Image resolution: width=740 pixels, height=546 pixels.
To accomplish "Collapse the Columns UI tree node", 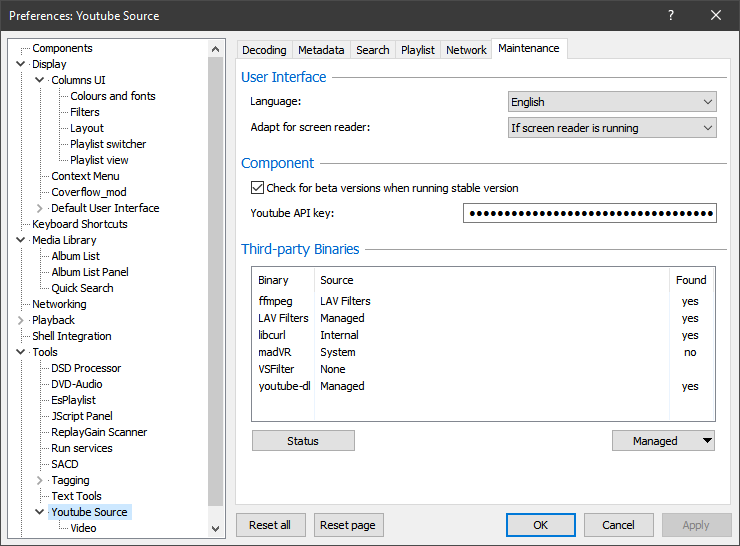I will [x=41, y=80].
